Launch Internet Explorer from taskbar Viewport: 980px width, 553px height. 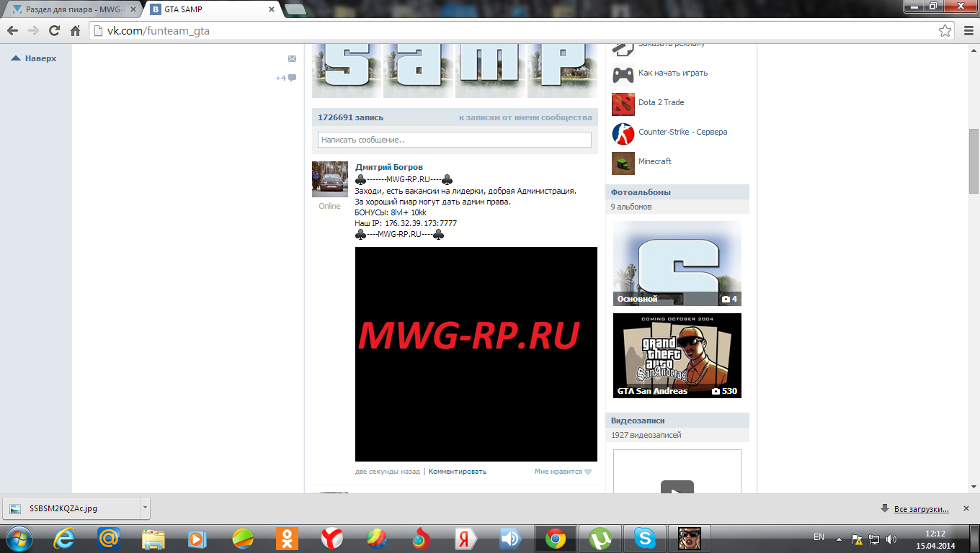pyautogui.click(x=64, y=539)
